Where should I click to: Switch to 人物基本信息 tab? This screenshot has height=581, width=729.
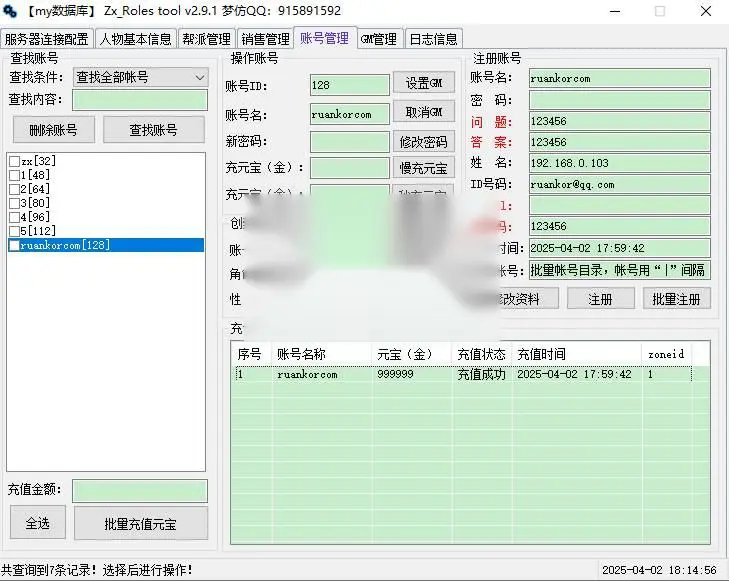point(136,39)
